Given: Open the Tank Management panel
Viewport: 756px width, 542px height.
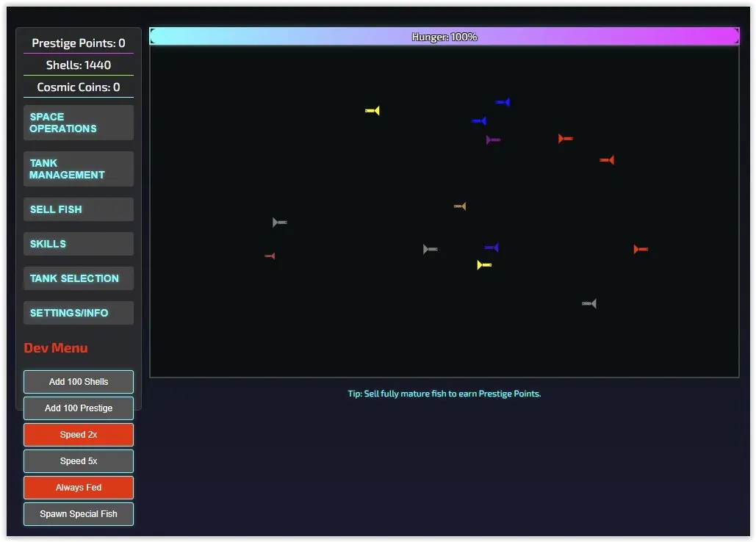Looking at the screenshot, I should (x=78, y=169).
